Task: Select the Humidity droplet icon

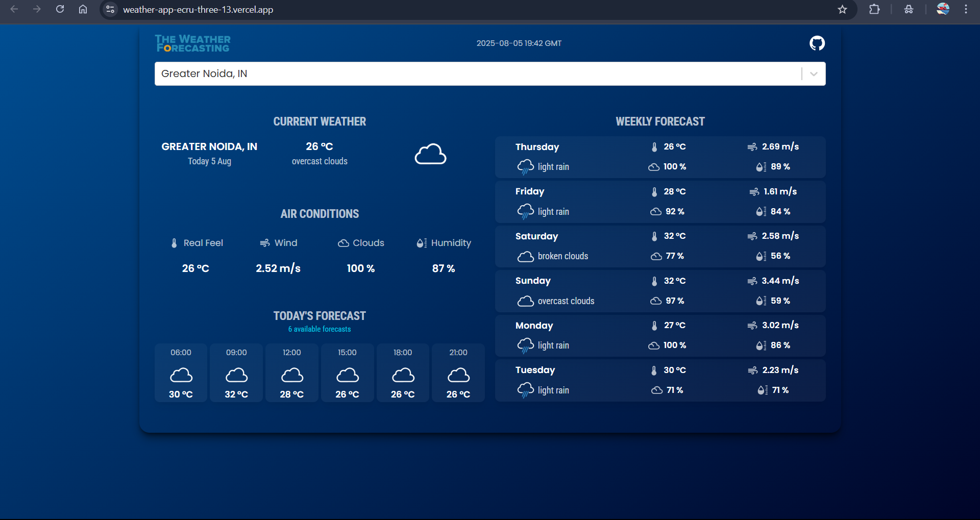Action: point(421,243)
